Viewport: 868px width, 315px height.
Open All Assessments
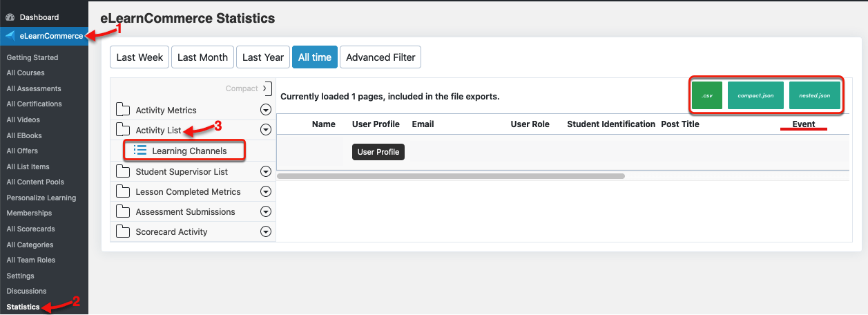[34, 88]
